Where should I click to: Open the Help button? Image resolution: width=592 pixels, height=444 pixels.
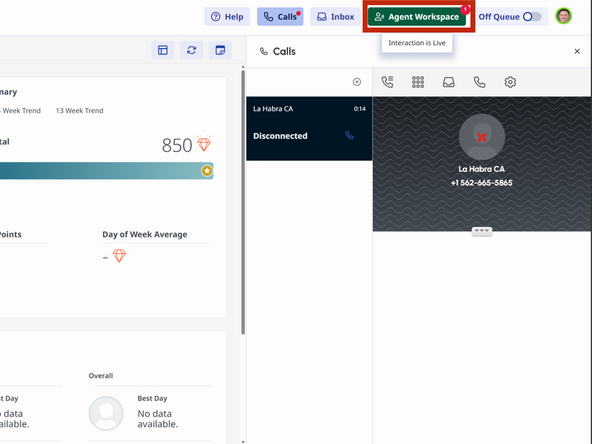[x=227, y=17]
